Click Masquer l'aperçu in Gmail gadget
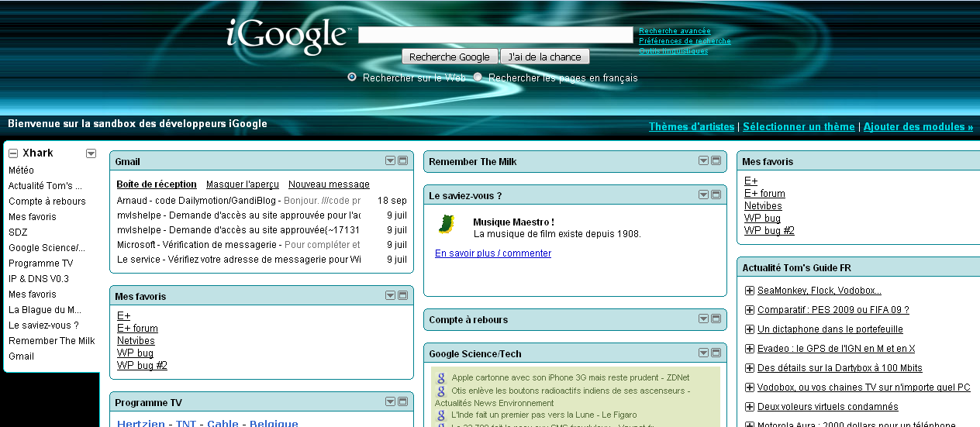 pos(243,184)
